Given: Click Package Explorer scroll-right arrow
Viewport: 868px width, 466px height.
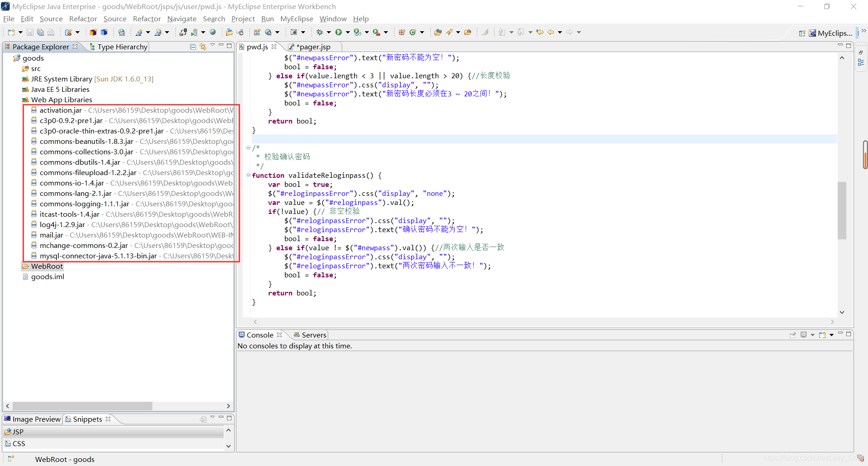Looking at the screenshot, I should (x=228, y=406).
